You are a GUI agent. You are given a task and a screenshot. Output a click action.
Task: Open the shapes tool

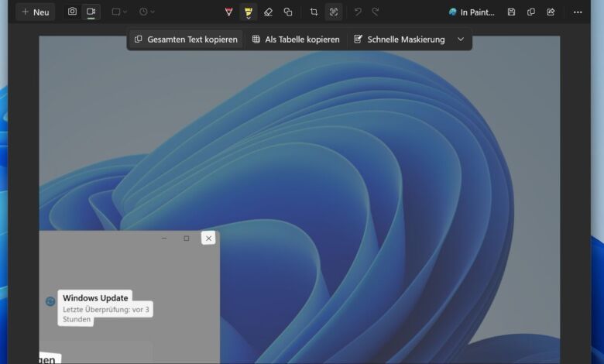tap(288, 12)
